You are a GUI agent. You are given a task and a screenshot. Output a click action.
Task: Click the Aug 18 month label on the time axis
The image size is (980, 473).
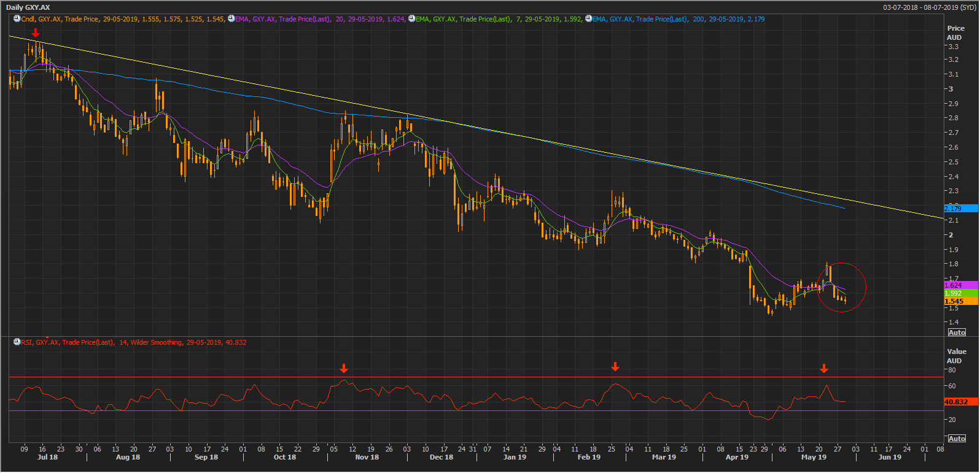(128, 457)
